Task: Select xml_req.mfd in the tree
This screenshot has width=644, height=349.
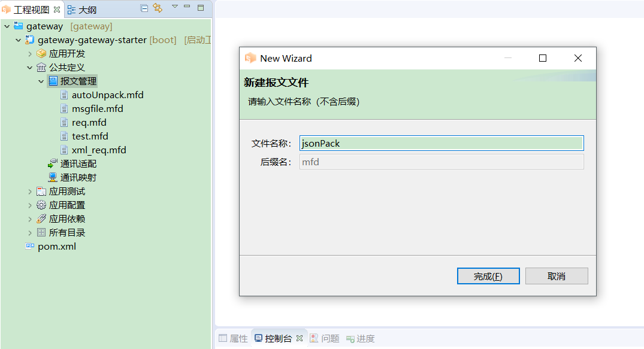Action: [x=99, y=150]
